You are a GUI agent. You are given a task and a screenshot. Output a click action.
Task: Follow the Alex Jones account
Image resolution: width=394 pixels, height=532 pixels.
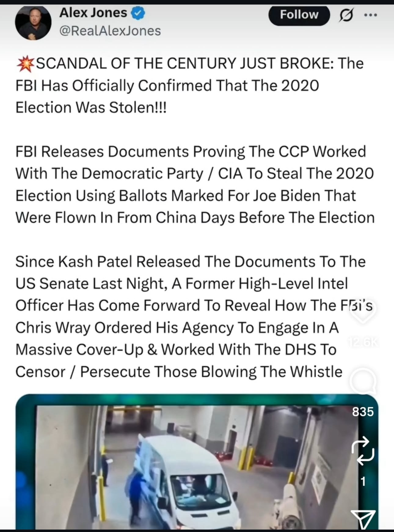coord(299,15)
